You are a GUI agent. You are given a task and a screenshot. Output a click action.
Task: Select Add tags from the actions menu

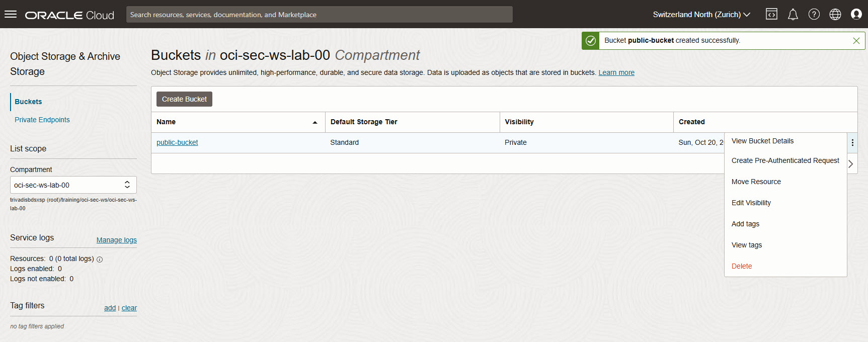(x=746, y=224)
